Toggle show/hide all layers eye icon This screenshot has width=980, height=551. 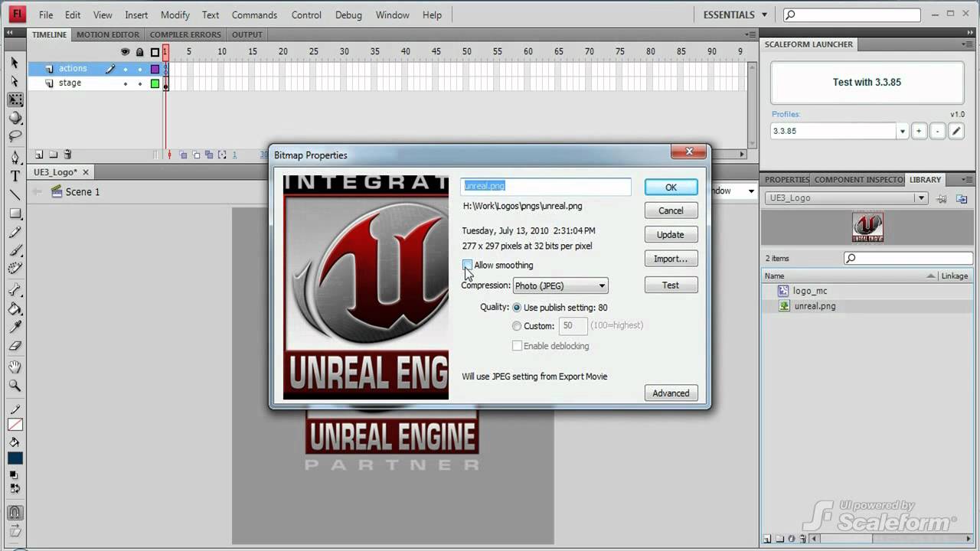point(126,52)
